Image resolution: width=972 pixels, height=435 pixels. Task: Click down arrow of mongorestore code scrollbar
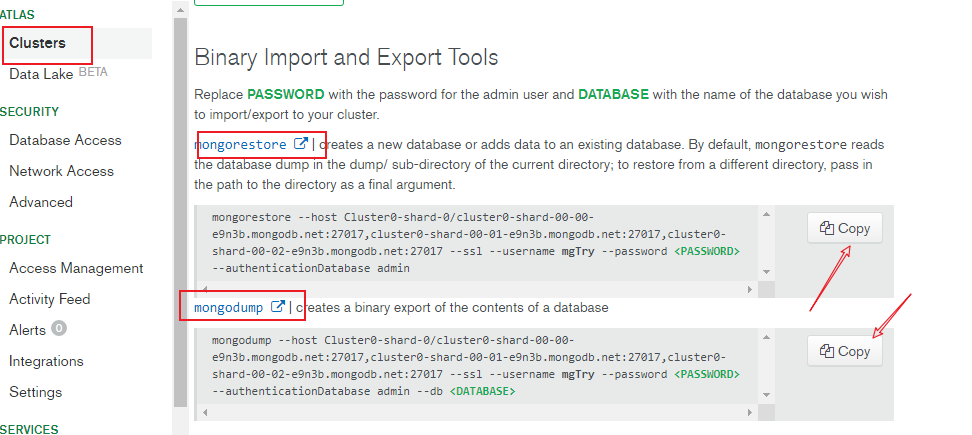(766, 272)
